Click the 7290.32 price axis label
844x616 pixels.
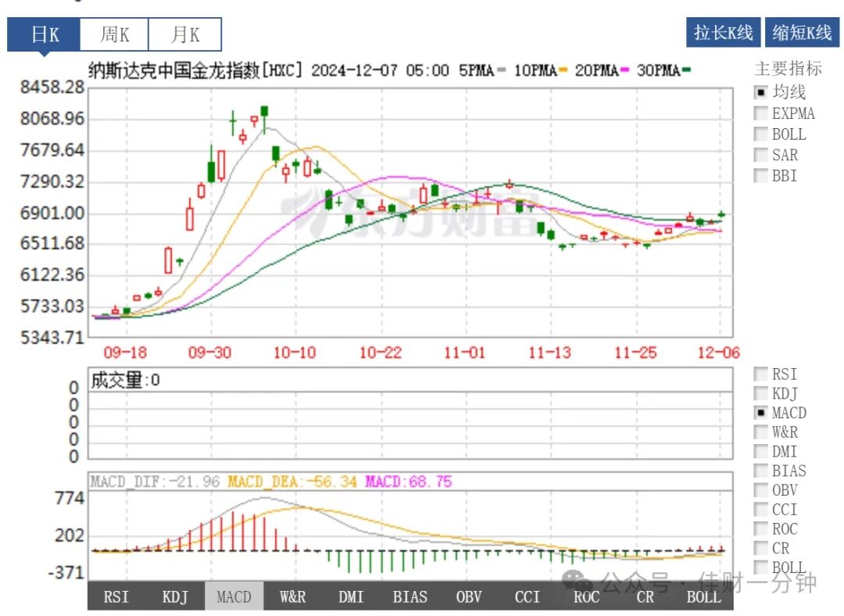[53, 181]
